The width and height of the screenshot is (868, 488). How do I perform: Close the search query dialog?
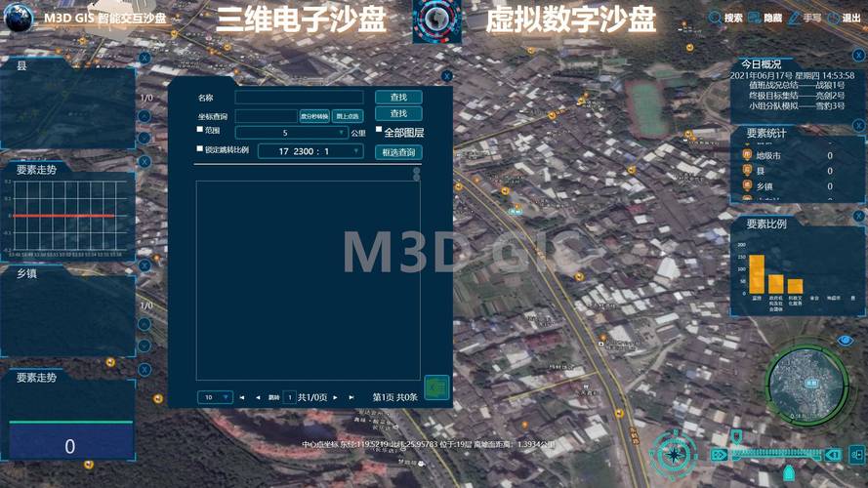[447, 76]
